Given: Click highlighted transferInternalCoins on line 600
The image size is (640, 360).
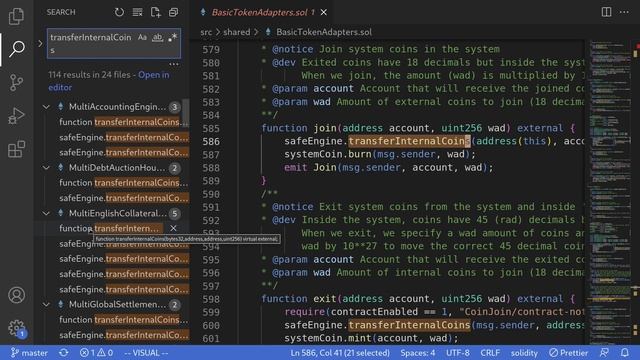Looking at the screenshot, I should (x=409, y=325).
